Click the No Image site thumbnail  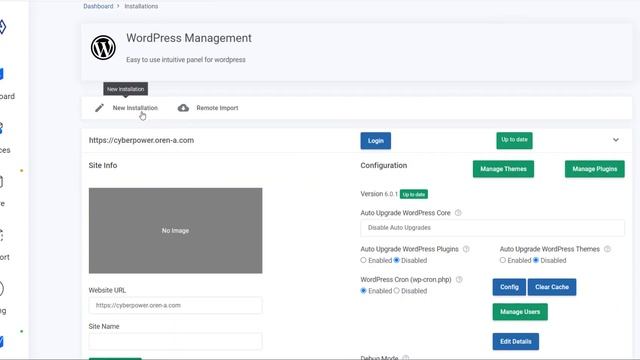[x=176, y=231]
